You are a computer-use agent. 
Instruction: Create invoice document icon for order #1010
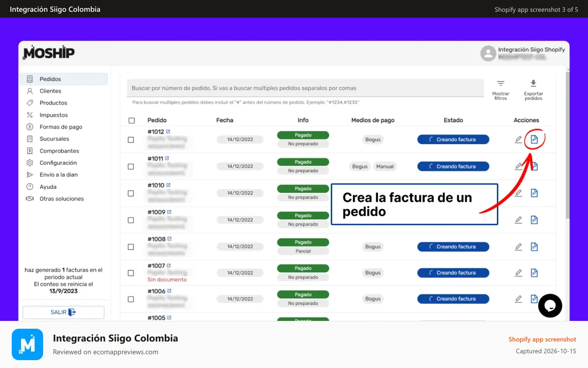[x=535, y=193]
